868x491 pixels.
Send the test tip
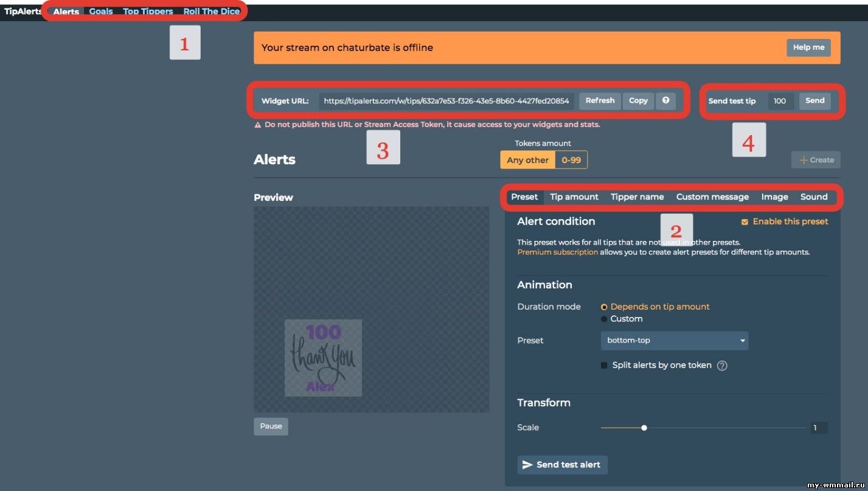pyautogui.click(x=815, y=100)
